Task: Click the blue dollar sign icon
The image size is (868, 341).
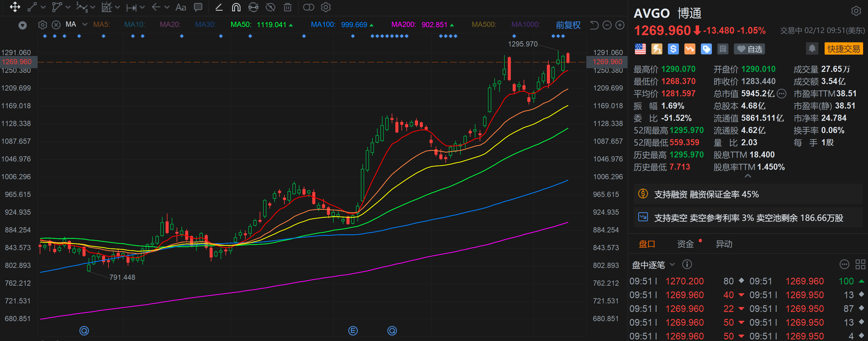Action: click(x=673, y=49)
